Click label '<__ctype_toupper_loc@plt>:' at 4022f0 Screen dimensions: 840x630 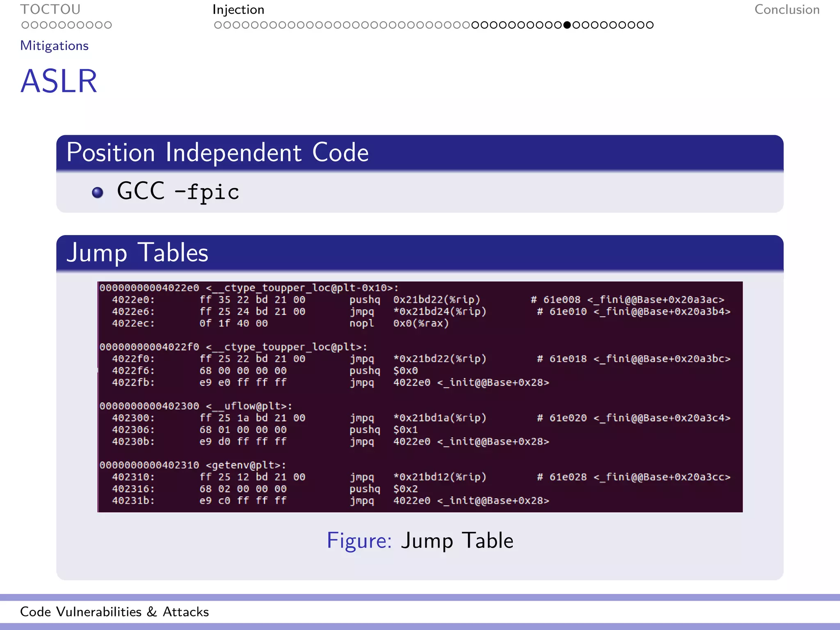point(286,347)
